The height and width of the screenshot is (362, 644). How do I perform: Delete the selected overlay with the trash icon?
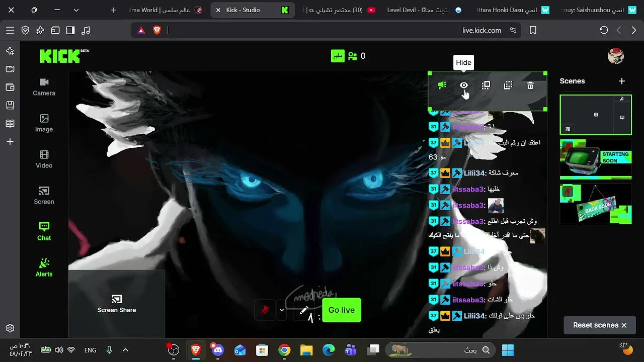click(x=530, y=85)
